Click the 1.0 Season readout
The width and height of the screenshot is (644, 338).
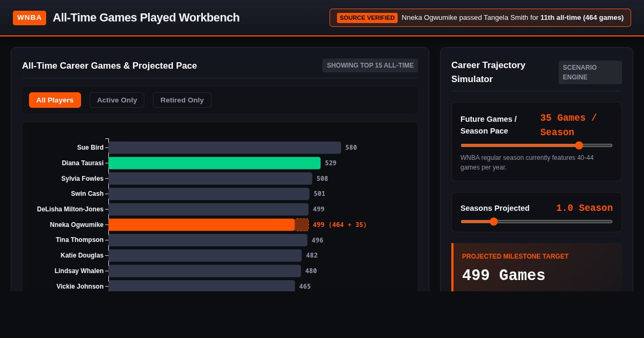pyautogui.click(x=584, y=208)
